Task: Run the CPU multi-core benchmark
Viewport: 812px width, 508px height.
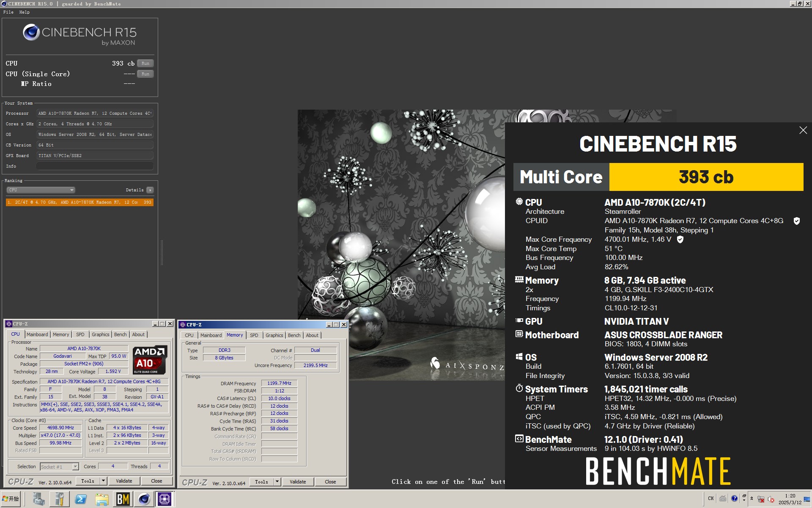Action: coord(145,63)
